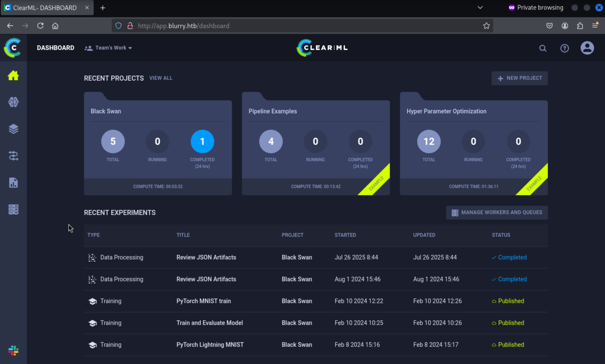Click Data Processing icon in Jul 26 2025 row
The width and height of the screenshot is (605, 364).
92,258
